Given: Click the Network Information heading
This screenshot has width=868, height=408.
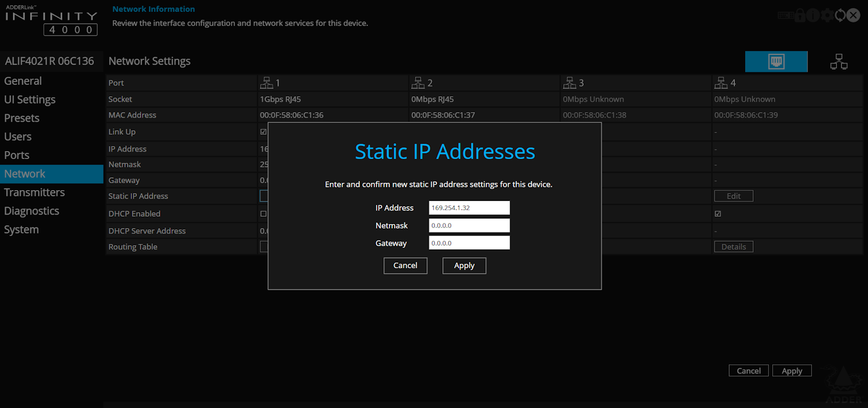Looking at the screenshot, I should point(153,9).
